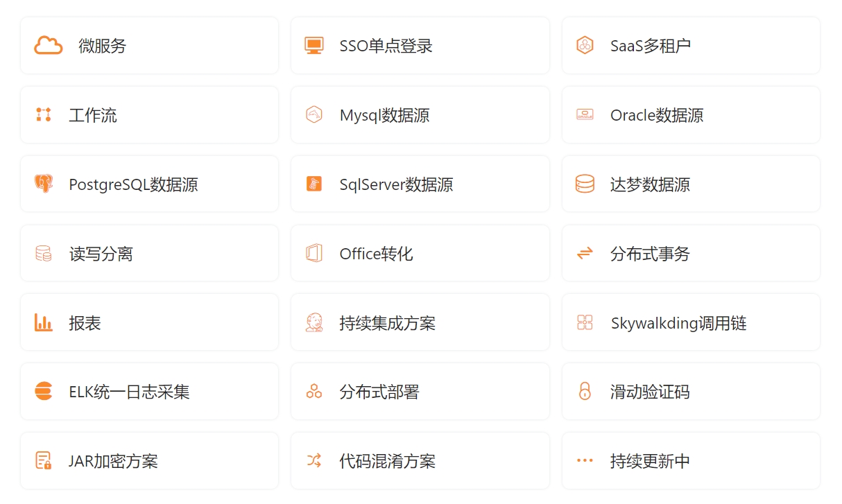Open the Oracle数据源 card

[690, 115]
